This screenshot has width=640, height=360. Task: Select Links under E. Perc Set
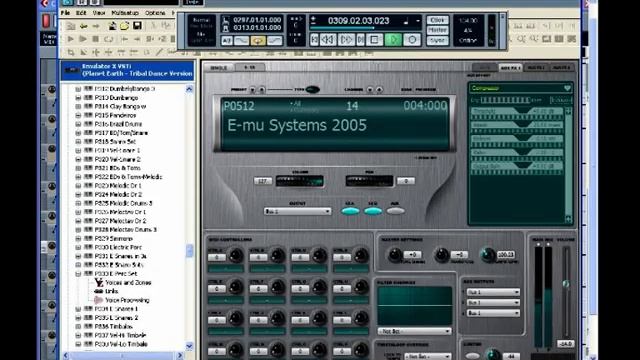pos(111,291)
